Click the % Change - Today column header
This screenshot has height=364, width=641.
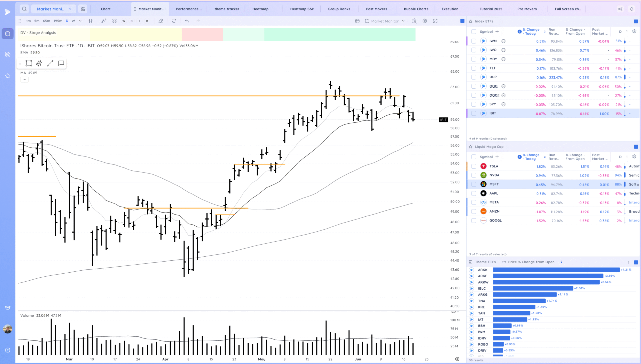[531, 32]
